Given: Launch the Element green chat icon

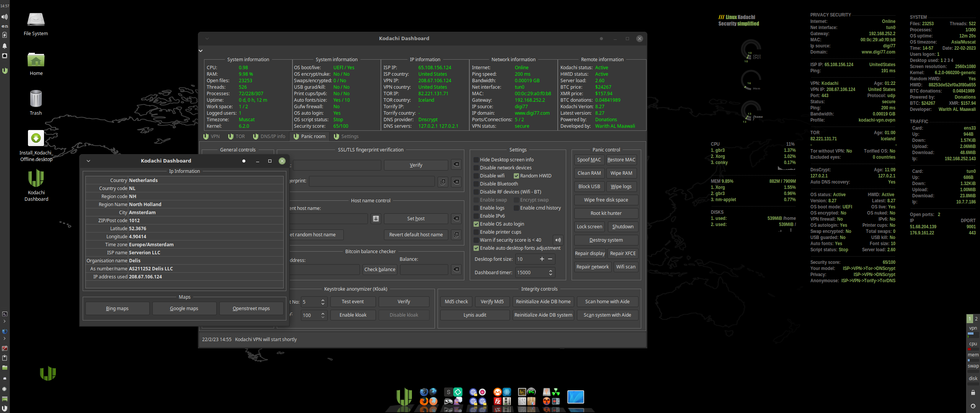Looking at the screenshot, I should tap(458, 392).
